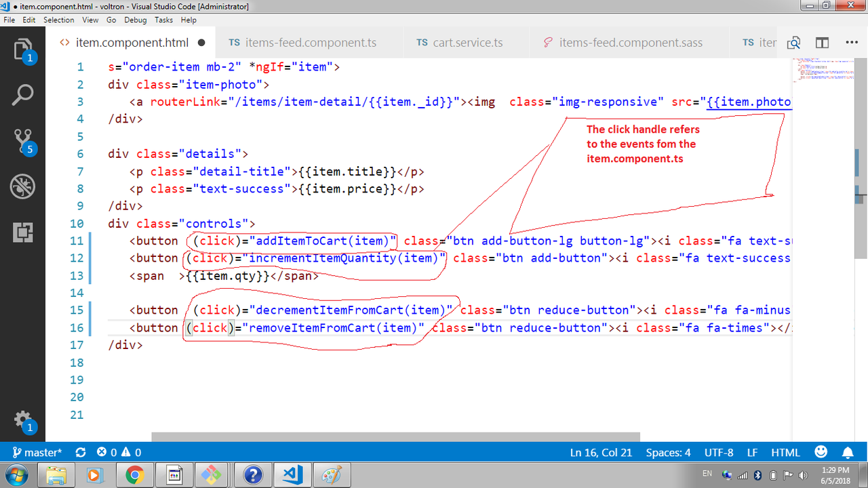Switch to the items-feed.component.ts tab
868x488 pixels.
(x=302, y=43)
